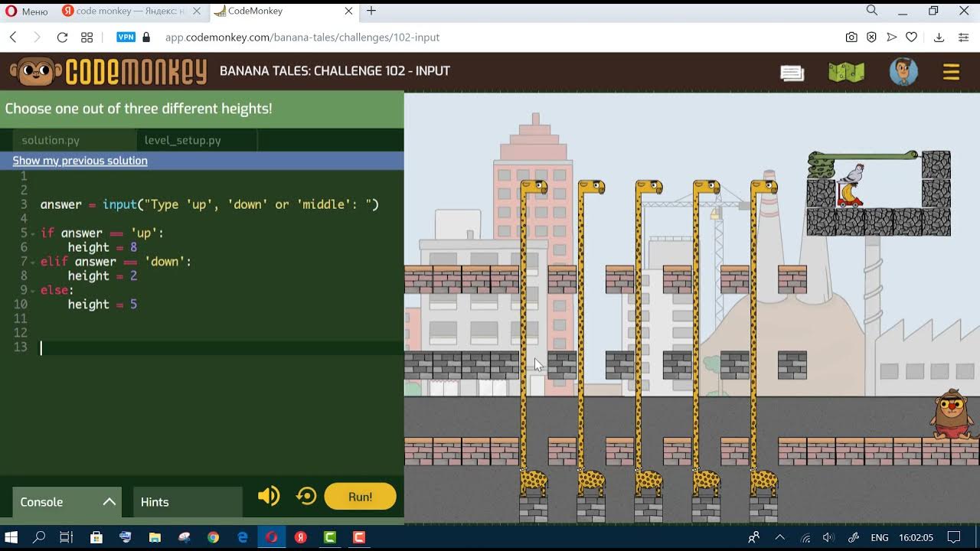
Task: Click Show my previous solution link
Action: tap(80, 161)
